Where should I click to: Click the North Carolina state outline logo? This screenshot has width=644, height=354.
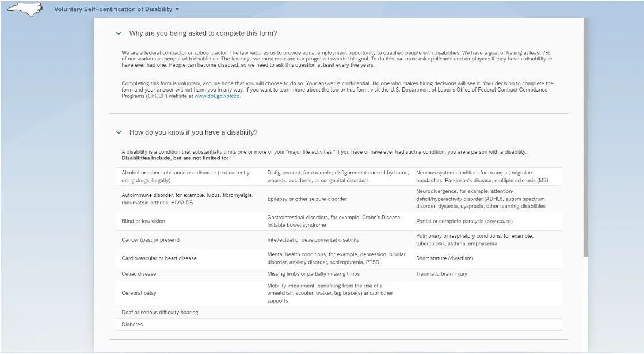pos(25,10)
